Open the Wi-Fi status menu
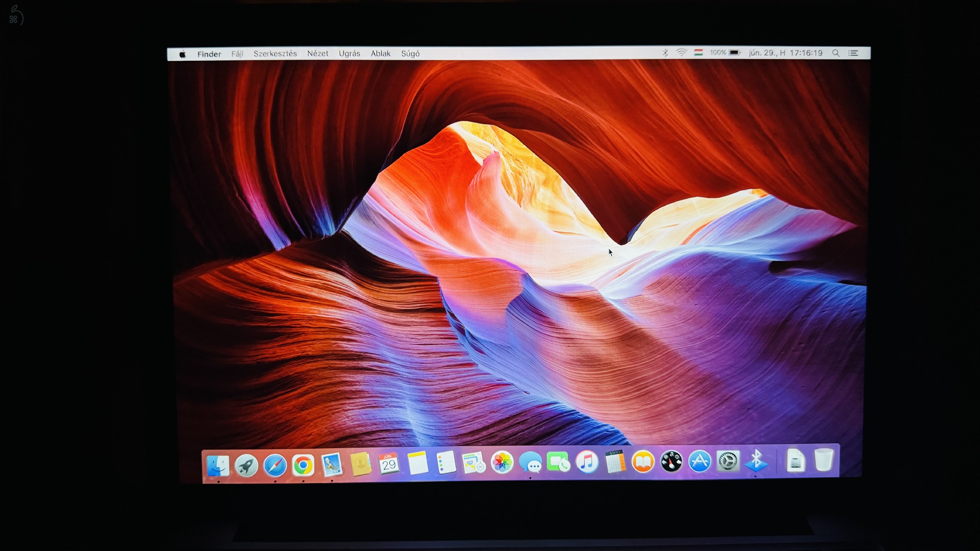The height and width of the screenshot is (551, 980). tap(681, 53)
